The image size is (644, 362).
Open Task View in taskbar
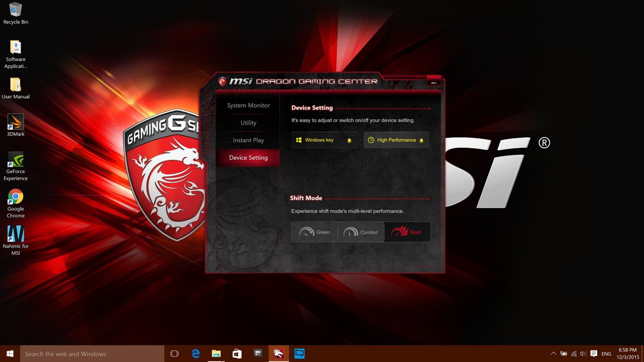pyautogui.click(x=174, y=354)
